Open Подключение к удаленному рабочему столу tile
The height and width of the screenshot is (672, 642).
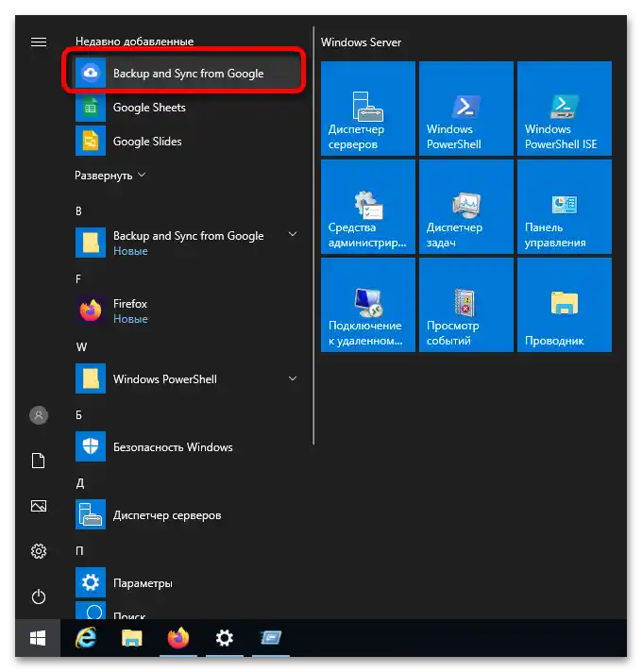coord(368,305)
